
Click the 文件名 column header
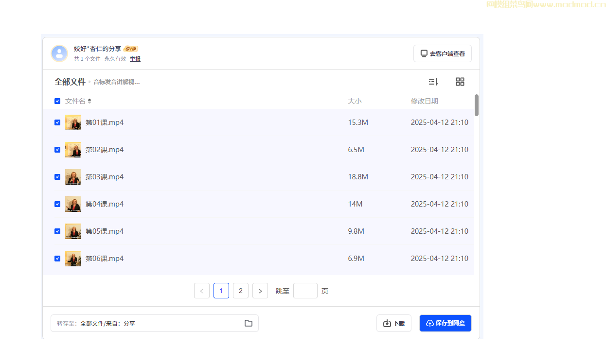click(75, 101)
